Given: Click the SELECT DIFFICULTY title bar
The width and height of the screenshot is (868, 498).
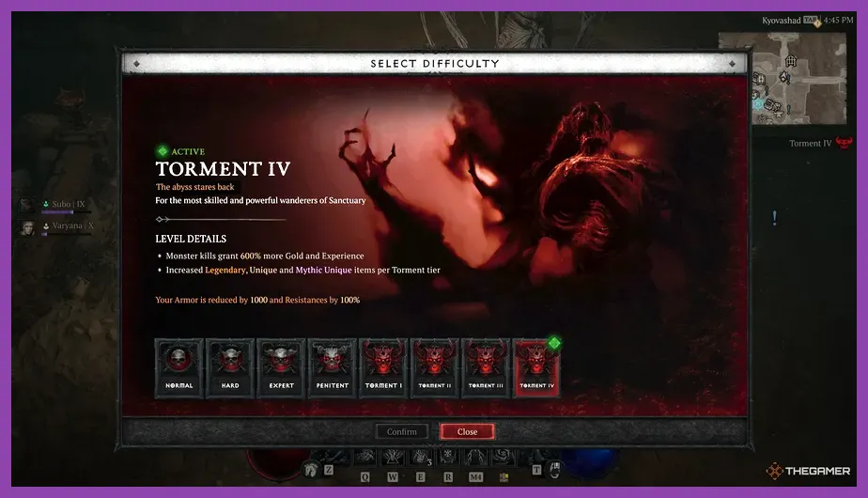Looking at the screenshot, I should pyautogui.click(x=435, y=63).
